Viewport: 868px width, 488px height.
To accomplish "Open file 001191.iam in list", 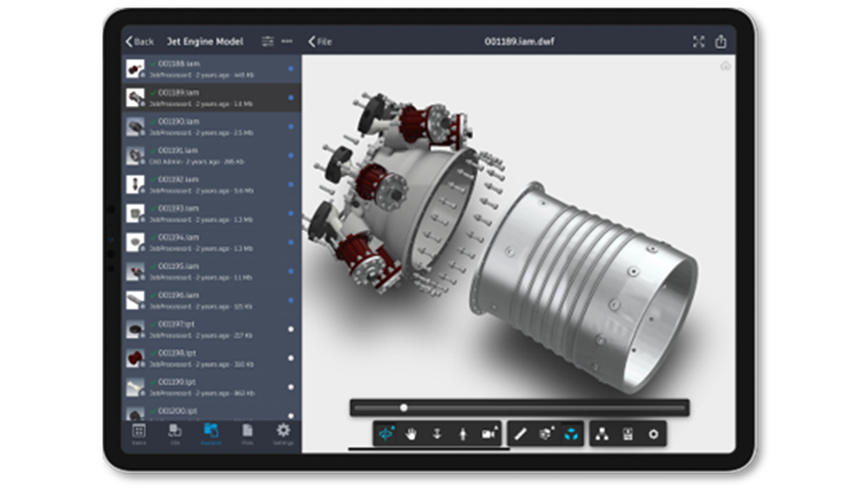I will tap(211, 156).
